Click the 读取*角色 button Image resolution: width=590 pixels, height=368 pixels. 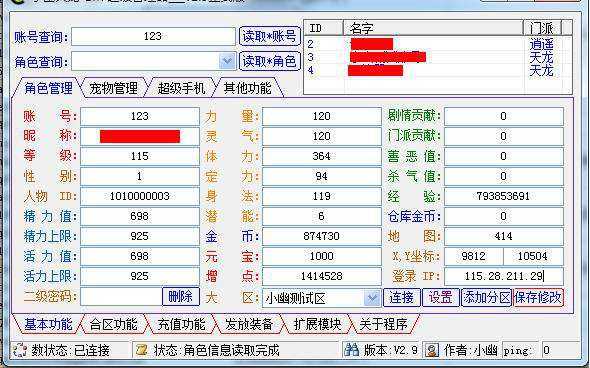pos(270,61)
